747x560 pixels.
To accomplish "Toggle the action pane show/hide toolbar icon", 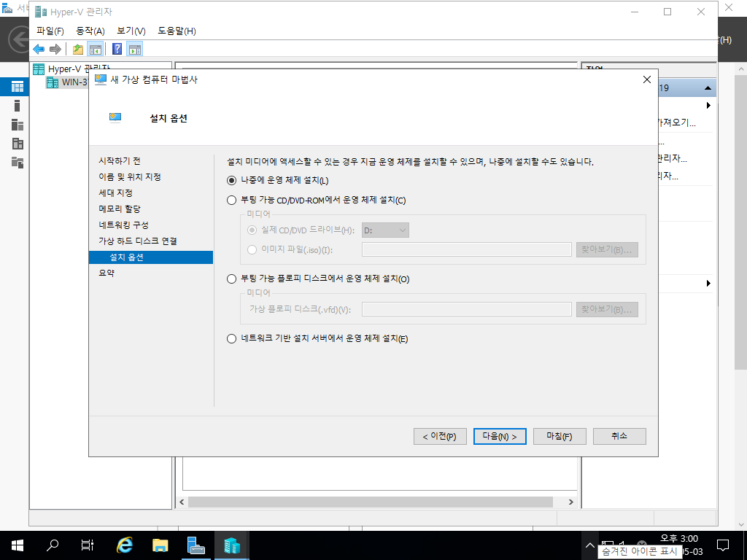I will [135, 49].
